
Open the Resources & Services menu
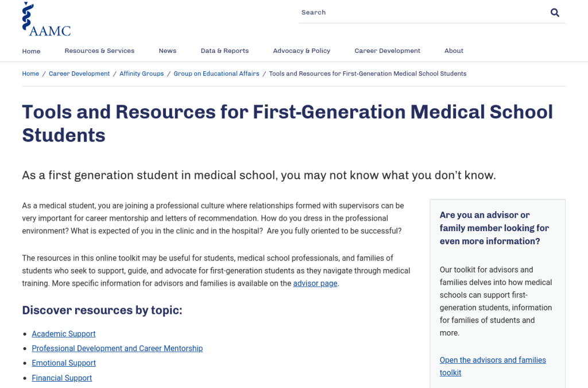click(x=99, y=51)
